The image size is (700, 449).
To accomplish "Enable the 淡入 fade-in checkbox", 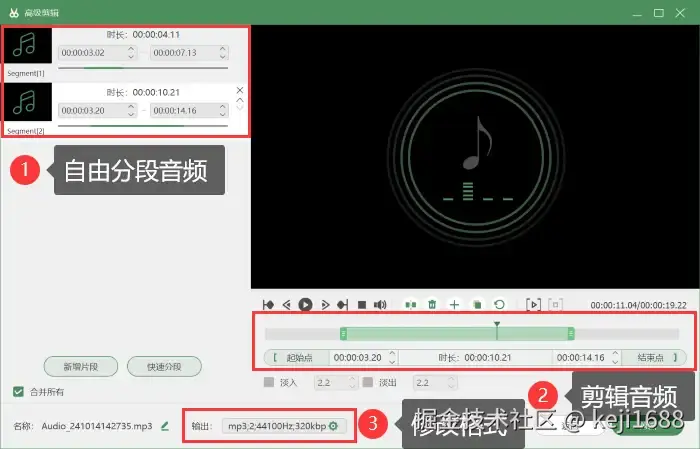I will (x=269, y=382).
